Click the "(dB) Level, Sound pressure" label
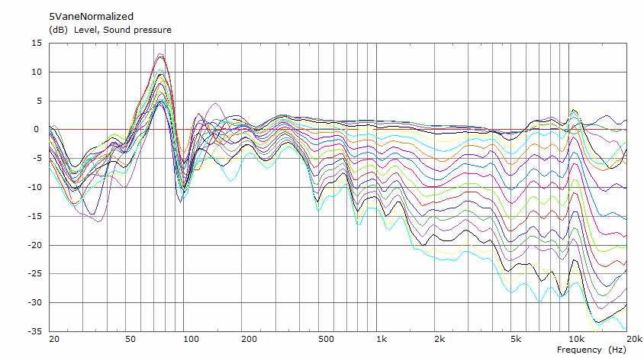Viewport: 644px width, 358px height. (110, 30)
